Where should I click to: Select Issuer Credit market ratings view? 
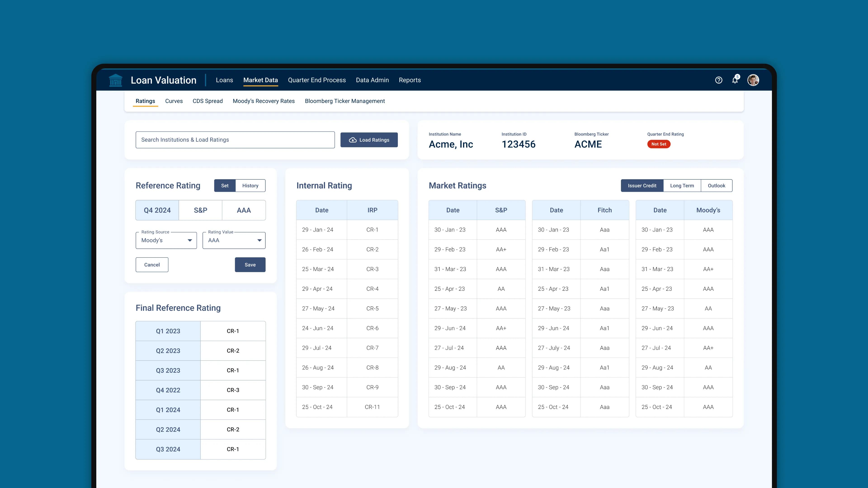tap(642, 185)
